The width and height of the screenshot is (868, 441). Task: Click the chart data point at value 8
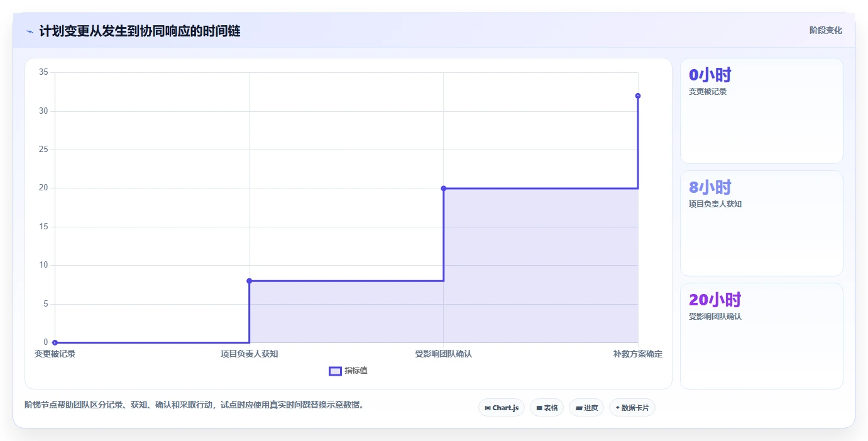(250, 281)
